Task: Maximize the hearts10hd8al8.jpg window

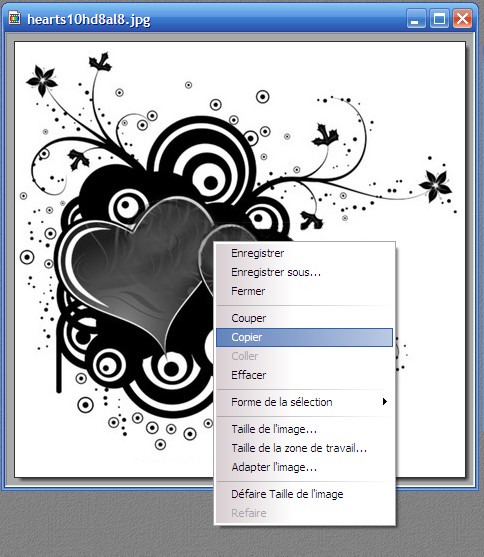Action: (x=439, y=18)
